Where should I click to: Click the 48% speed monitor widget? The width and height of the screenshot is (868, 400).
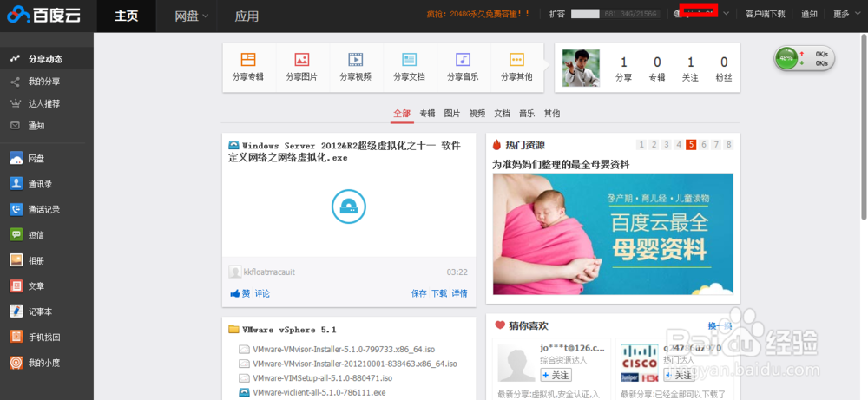tap(805, 58)
